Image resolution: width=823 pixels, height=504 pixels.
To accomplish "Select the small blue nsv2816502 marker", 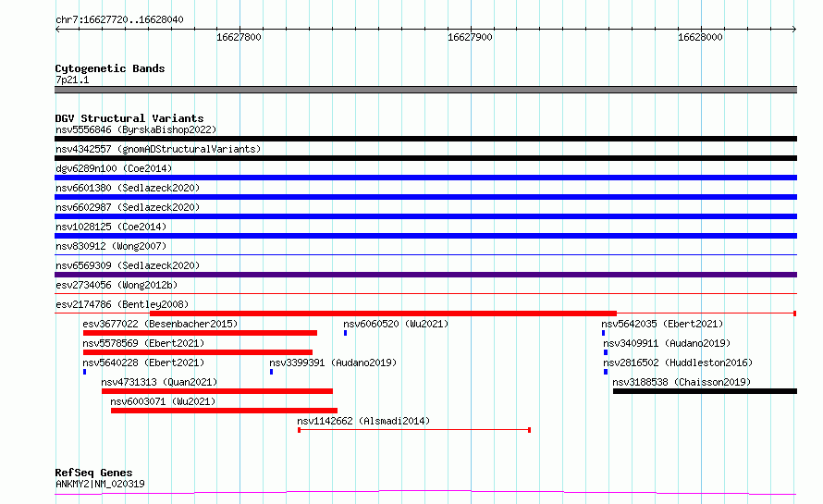I will pos(606,372).
